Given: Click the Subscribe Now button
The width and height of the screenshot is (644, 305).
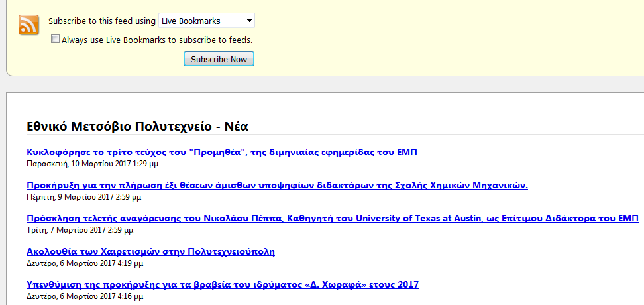Looking at the screenshot, I should tap(219, 59).
